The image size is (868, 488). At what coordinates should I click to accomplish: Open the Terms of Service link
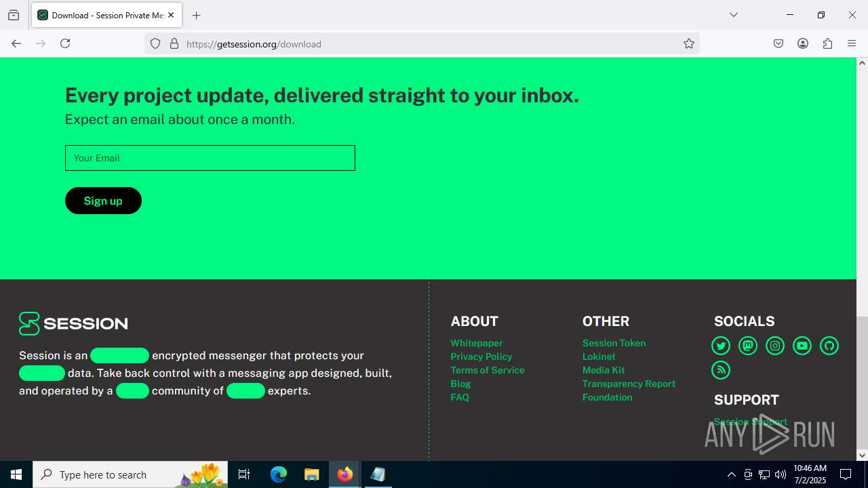coord(488,370)
